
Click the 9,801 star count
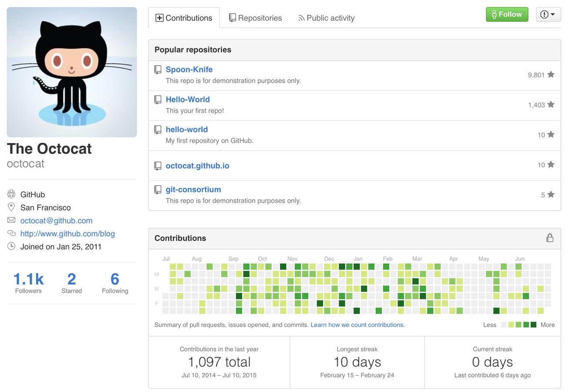(536, 75)
